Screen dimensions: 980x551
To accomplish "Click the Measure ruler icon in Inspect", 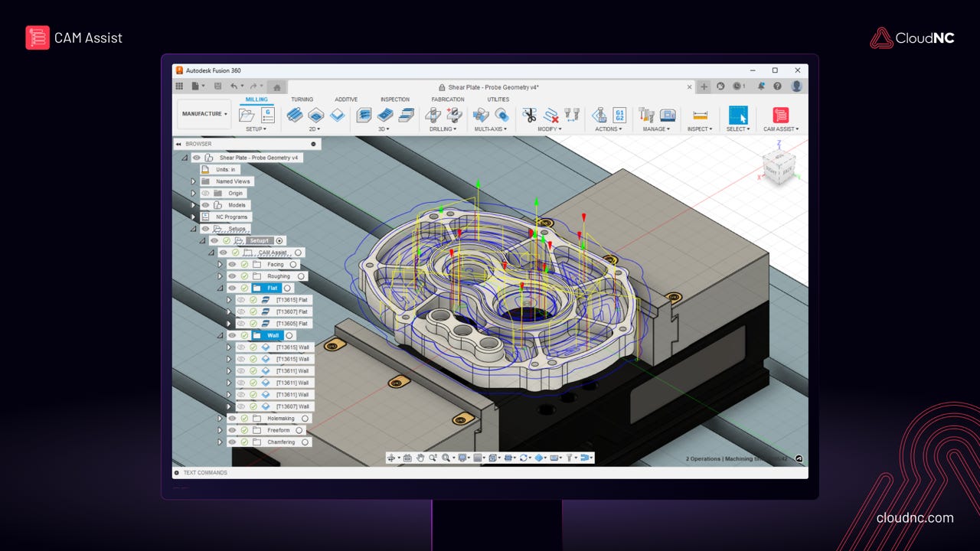I will tap(700, 115).
